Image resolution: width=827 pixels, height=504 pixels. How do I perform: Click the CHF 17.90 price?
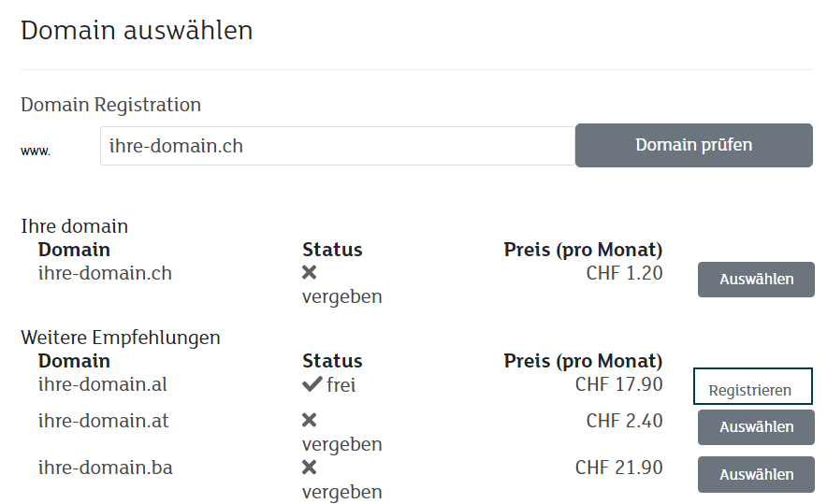tap(619, 384)
